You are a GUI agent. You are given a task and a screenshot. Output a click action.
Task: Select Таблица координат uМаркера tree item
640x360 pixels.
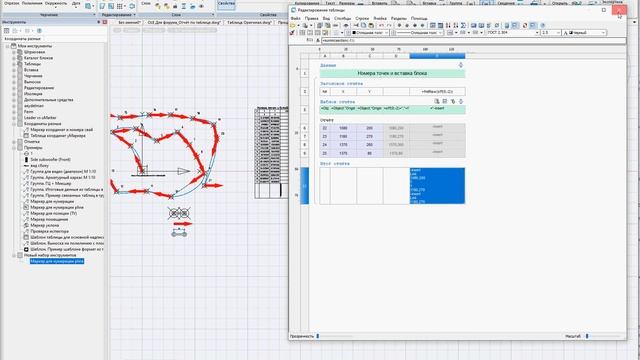pyautogui.click(x=58, y=136)
